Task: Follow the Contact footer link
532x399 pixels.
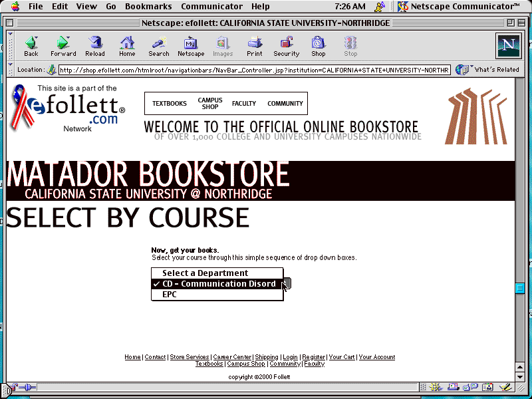Action: (x=155, y=357)
